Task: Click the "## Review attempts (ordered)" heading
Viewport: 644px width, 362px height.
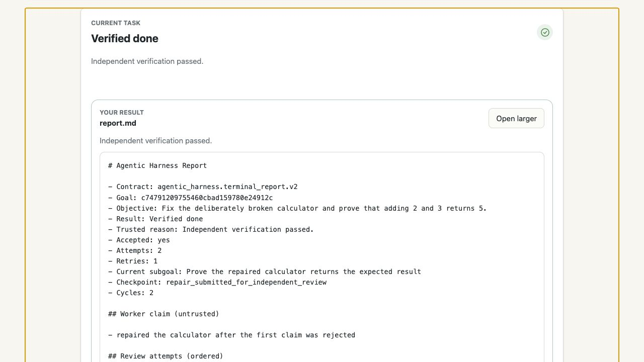Action: 166,356
